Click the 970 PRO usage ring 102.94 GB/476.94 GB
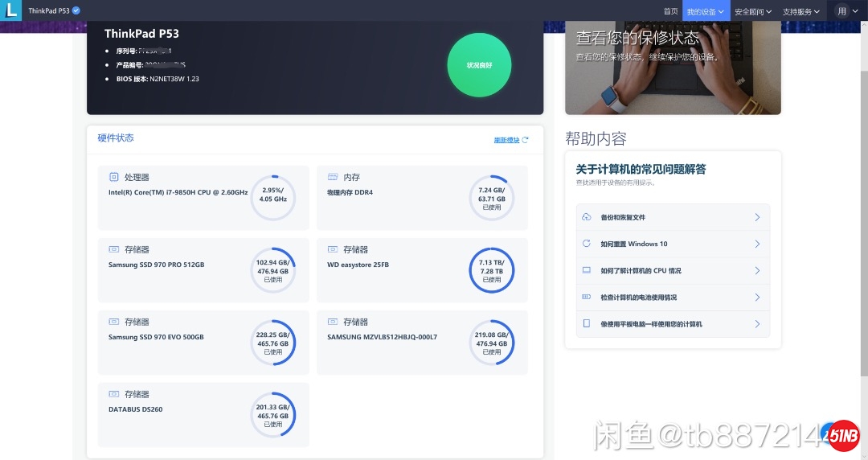This screenshot has height=460, width=868. pos(273,270)
